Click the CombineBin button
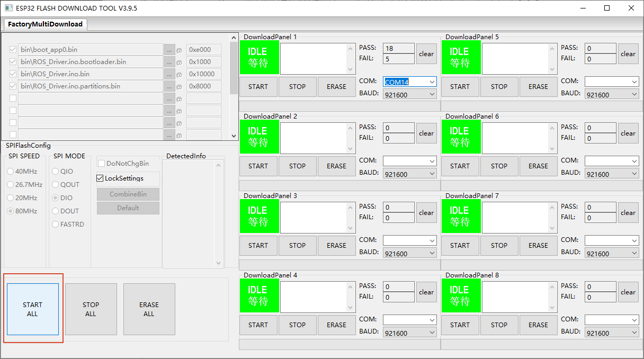Viewport: 644px width, 359px height. click(128, 194)
